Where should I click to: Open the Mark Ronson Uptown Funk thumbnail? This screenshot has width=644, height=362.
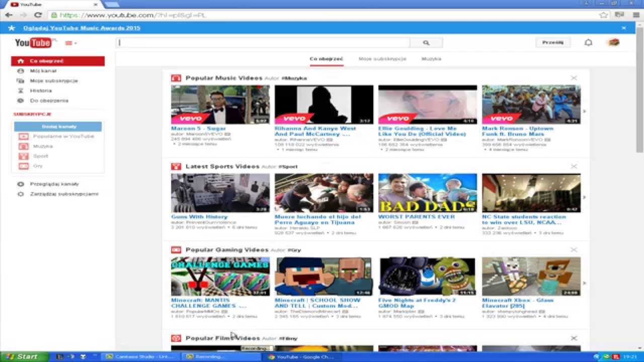(531, 105)
